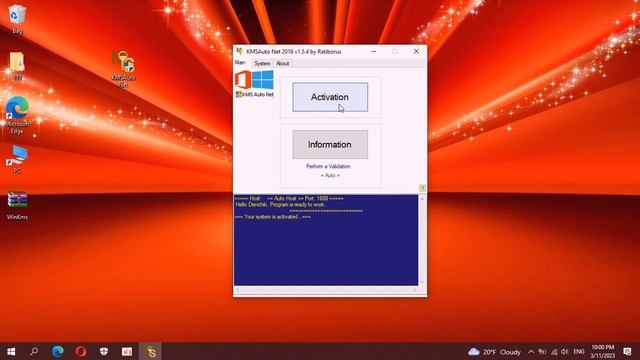
Task: Click 'Your system is activated' log line
Action: pyautogui.click(x=273, y=217)
